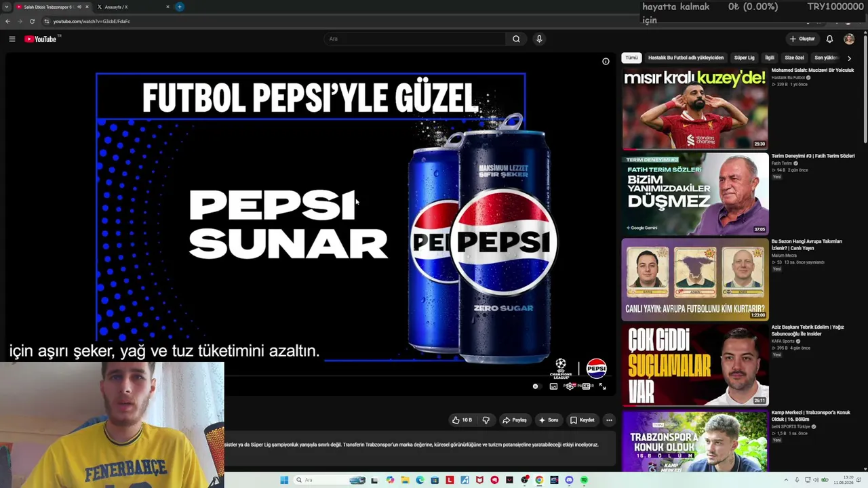Toggle the autoplay switch in the player
Viewport: 868px width, 488px height.
click(x=536, y=386)
